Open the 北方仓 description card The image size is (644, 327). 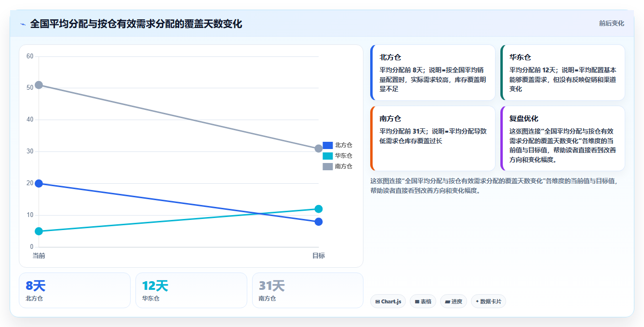433,73
